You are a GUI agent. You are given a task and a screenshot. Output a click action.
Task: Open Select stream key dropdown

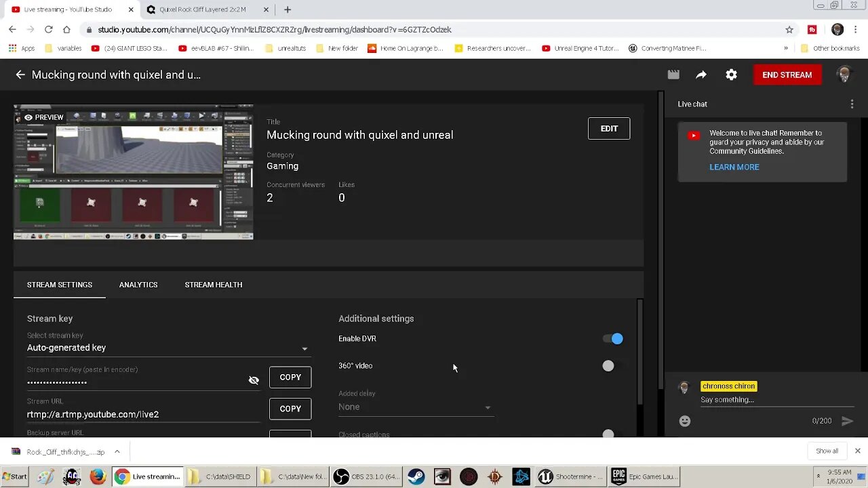coord(168,348)
